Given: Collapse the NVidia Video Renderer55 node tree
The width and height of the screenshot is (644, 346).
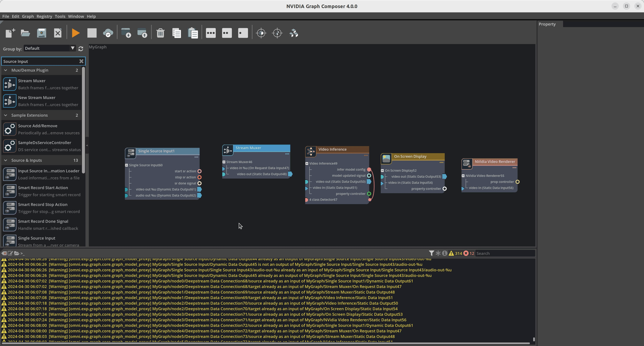Looking at the screenshot, I should [463, 176].
